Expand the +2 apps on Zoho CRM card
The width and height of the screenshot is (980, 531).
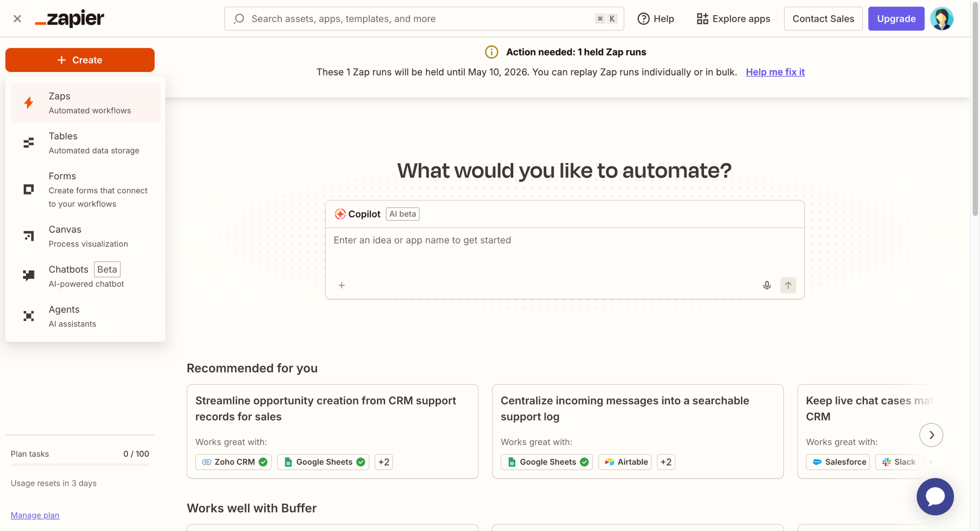point(384,462)
